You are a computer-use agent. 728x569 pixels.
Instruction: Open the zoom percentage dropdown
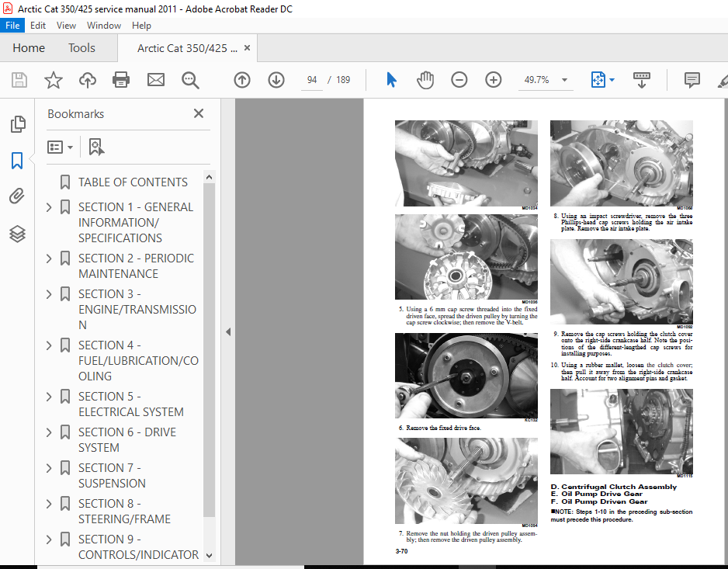tap(564, 80)
